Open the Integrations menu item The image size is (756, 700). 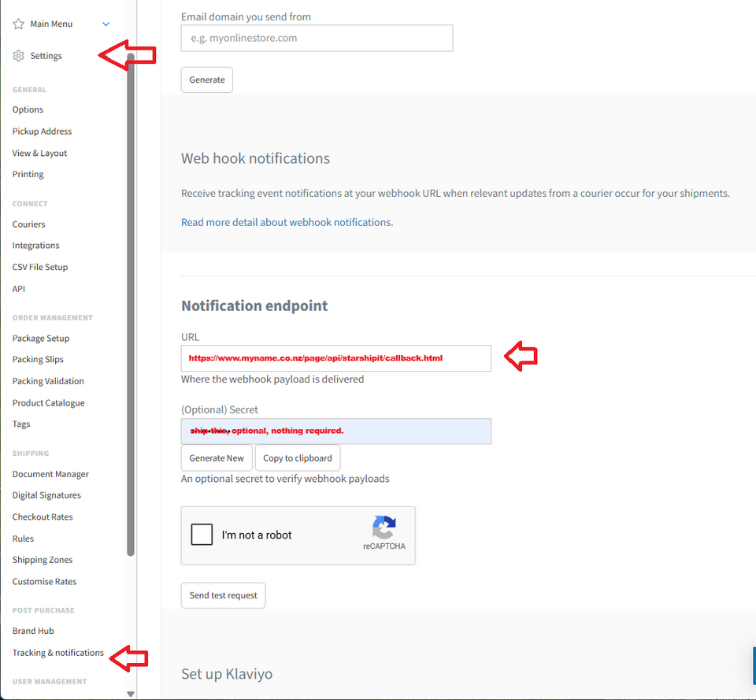coord(35,246)
